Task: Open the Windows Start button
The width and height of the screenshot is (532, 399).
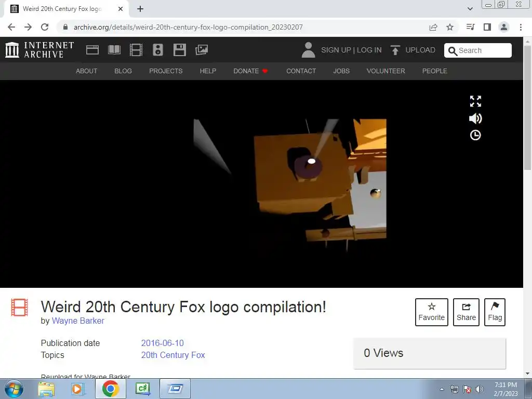Action: (x=14, y=389)
